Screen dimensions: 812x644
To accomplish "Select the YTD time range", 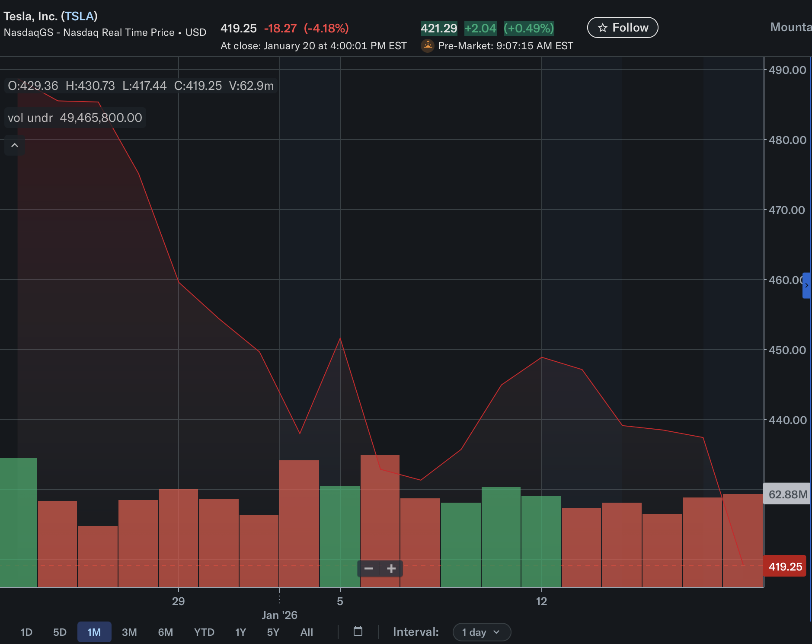I will (x=204, y=632).
